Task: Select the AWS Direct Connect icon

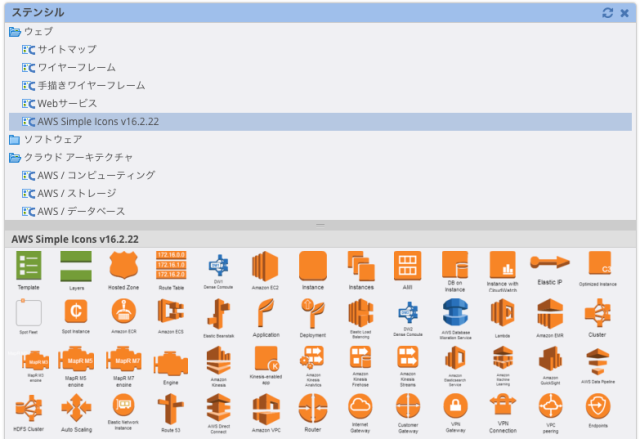Action: click(218, 408)
